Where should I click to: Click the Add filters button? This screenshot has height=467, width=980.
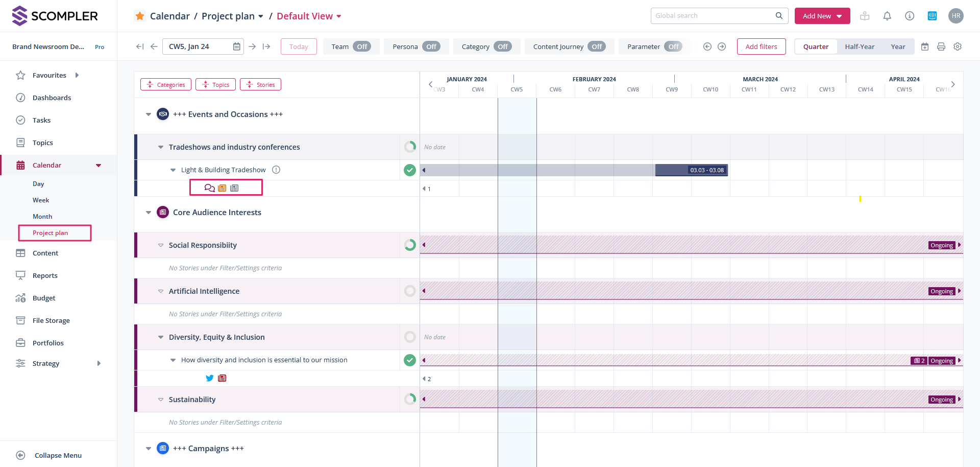(761, 46)
